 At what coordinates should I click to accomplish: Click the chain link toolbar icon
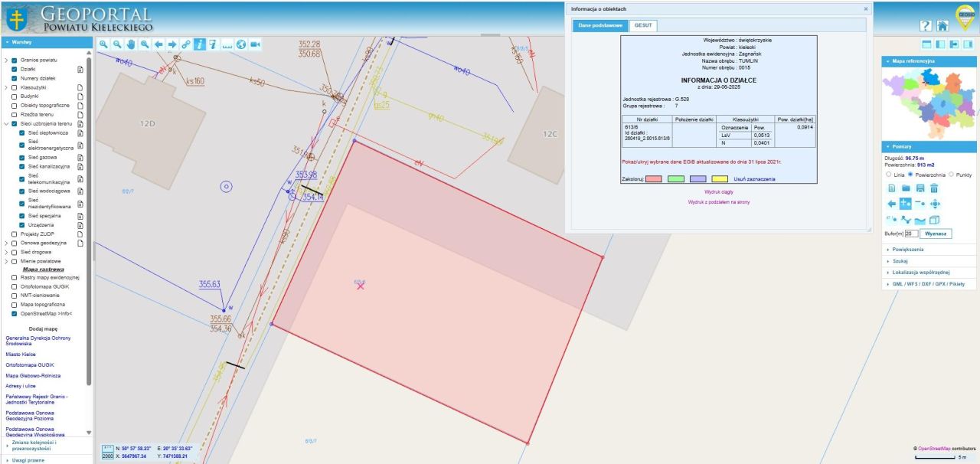tap(186, 44)
